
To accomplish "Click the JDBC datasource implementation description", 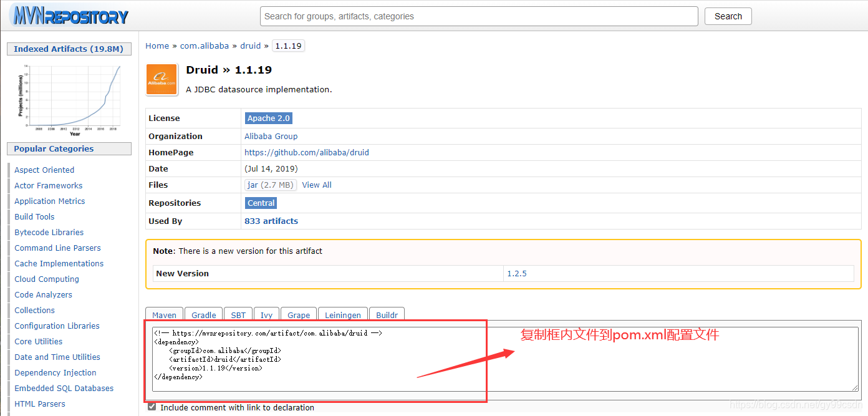I will coord(259,89).
